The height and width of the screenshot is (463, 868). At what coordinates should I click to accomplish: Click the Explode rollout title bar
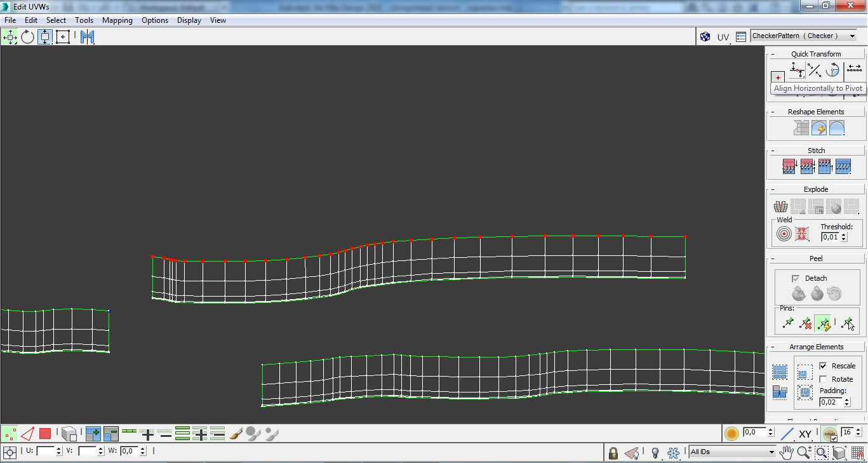(x=816, y=189)
